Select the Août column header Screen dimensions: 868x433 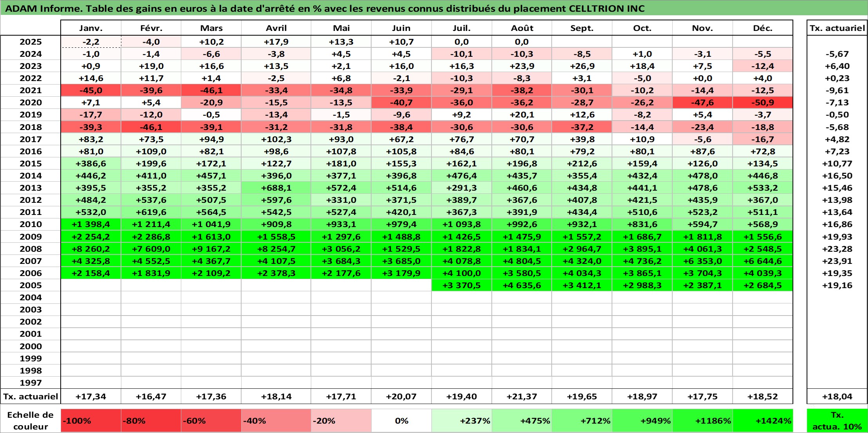522,28
